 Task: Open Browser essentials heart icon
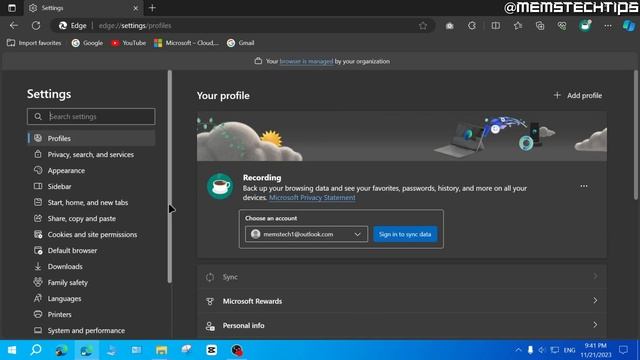point(562,25)
